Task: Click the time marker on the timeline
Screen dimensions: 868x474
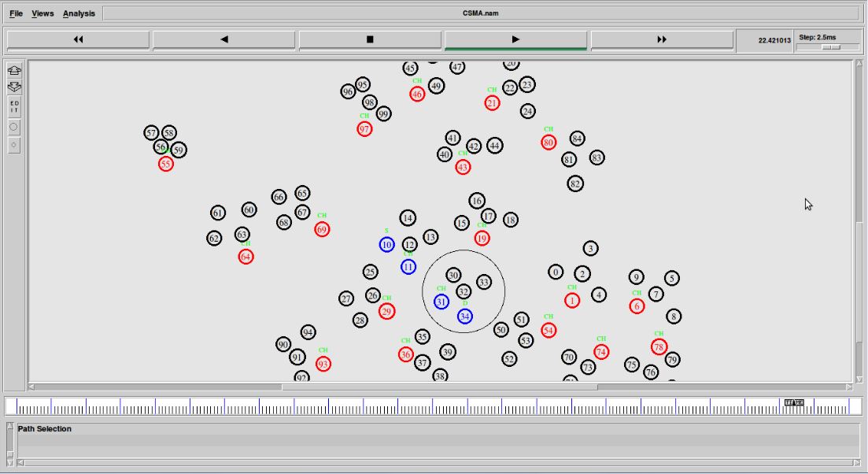Action: (795, 403)
